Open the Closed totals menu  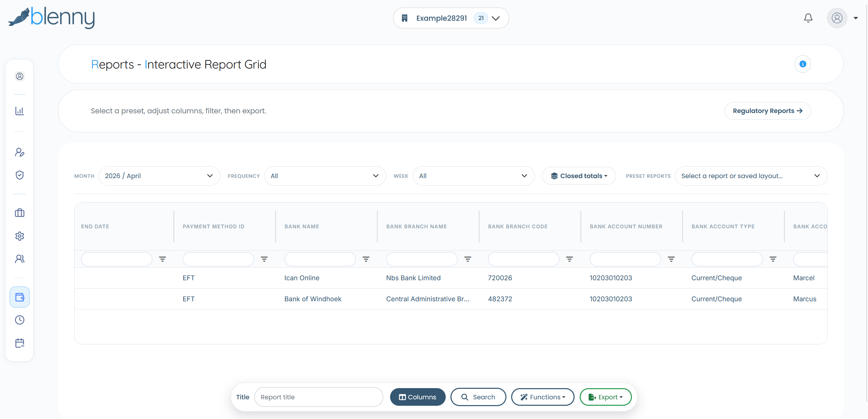pyautogui.click(x=579, y=176)
